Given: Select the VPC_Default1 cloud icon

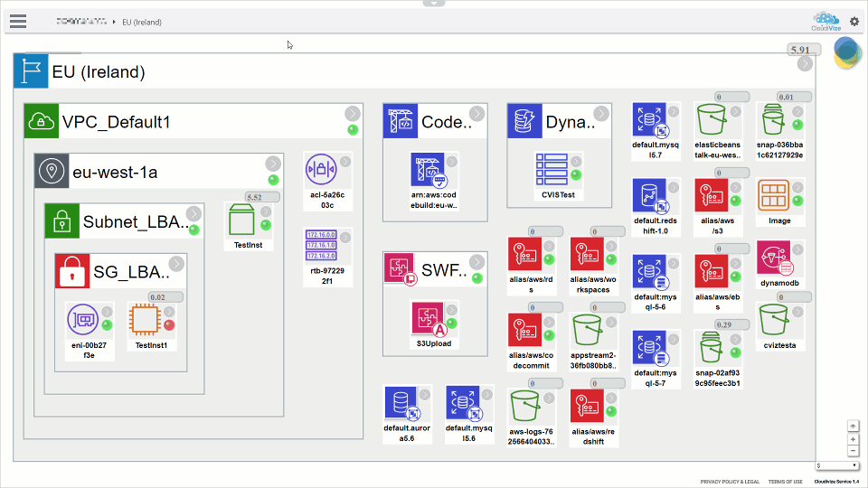Looking at the screenshot, I should tap(42, 120).
